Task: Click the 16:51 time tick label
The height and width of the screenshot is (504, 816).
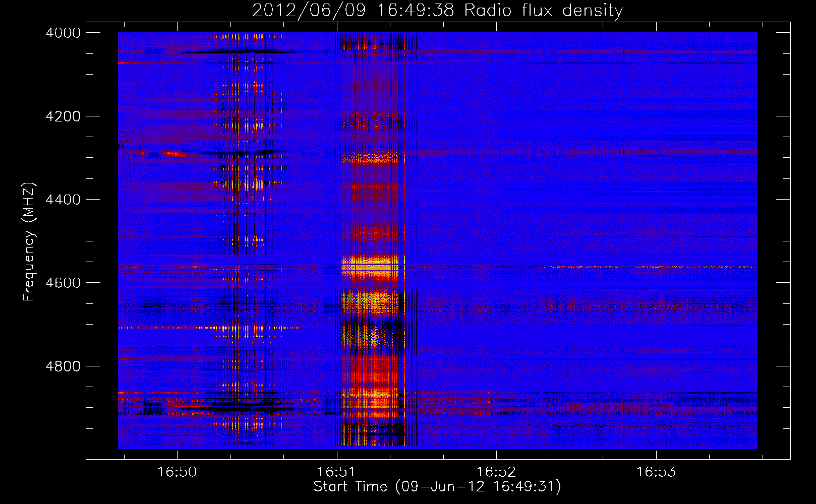Action: coord(336,472)
